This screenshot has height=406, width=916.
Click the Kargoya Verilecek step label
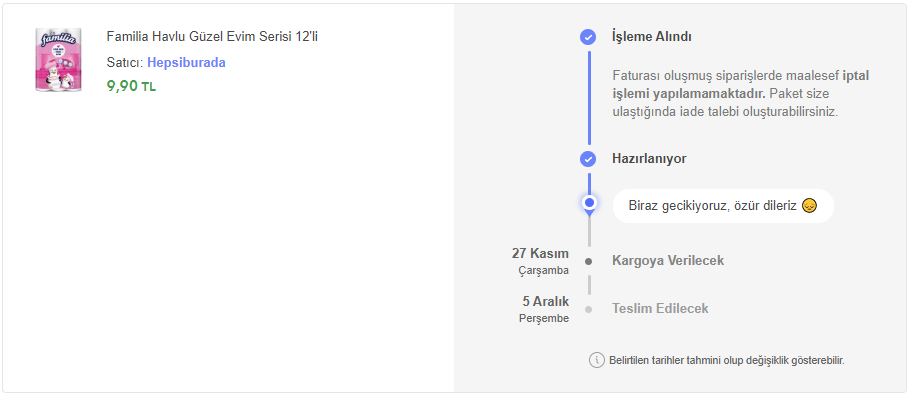coord(668,261)
